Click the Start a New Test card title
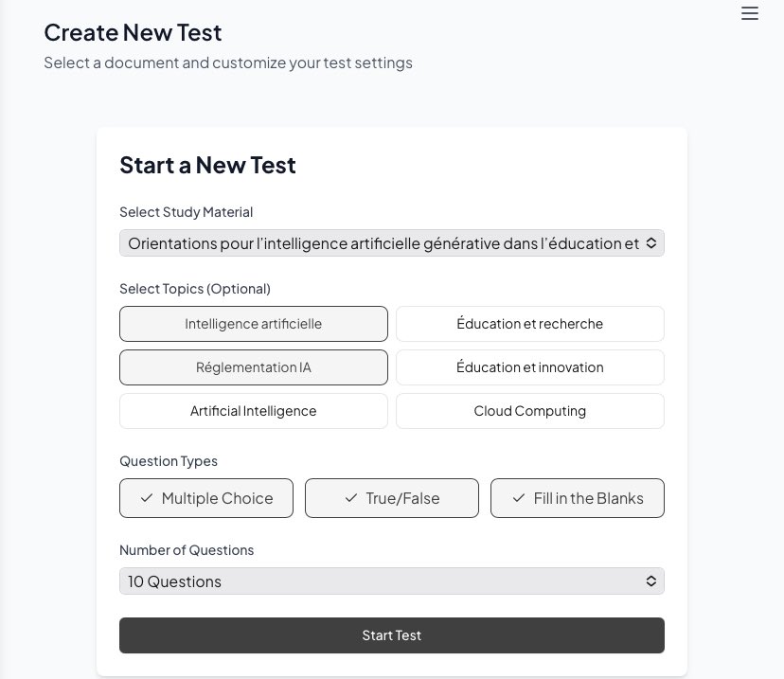784x679 pixels. point(207,165)
